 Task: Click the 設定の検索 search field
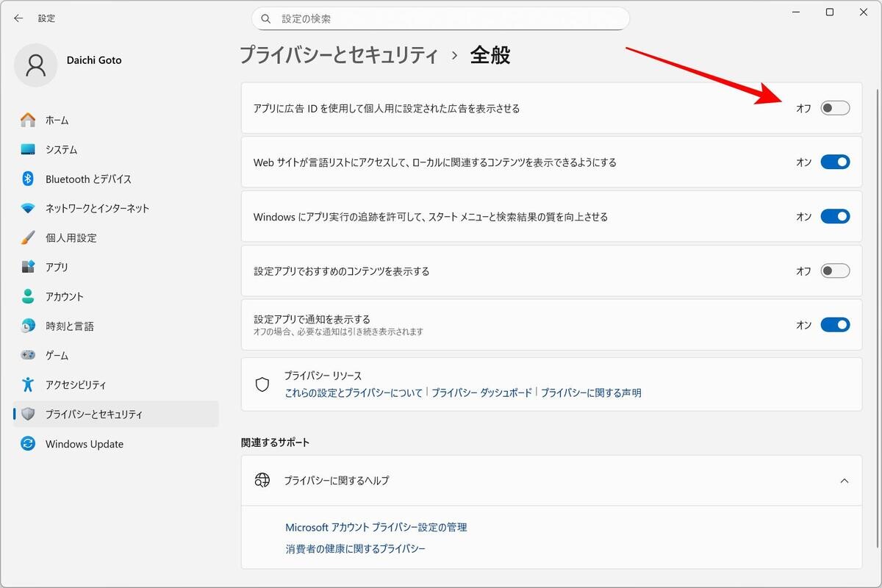pos(441,18)
